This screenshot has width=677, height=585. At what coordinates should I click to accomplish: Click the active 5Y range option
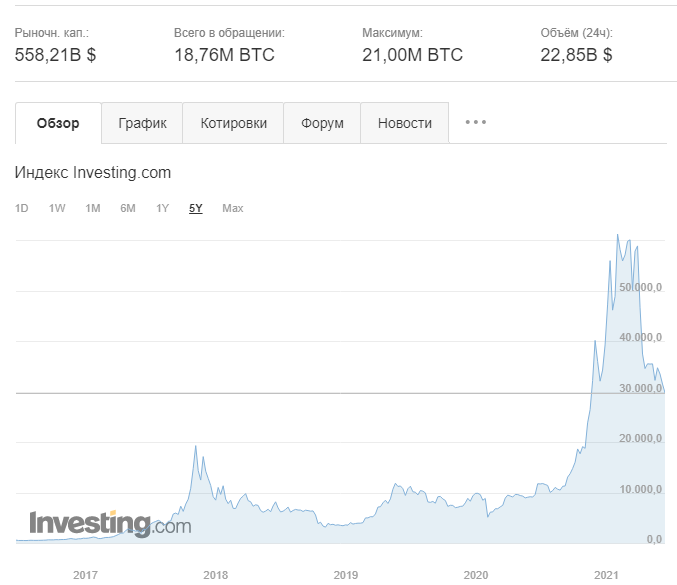[x=196, y=208]
